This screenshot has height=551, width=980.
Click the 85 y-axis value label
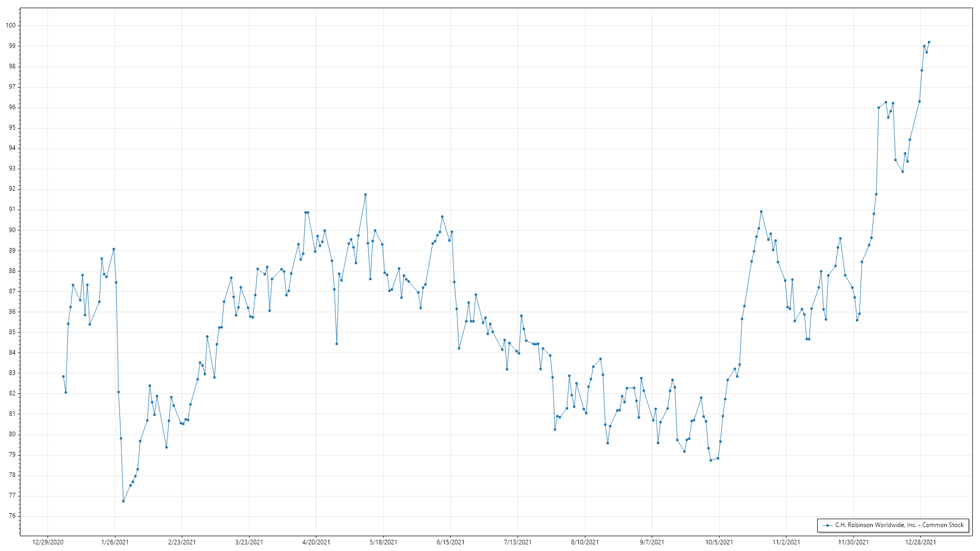(12, 332)
